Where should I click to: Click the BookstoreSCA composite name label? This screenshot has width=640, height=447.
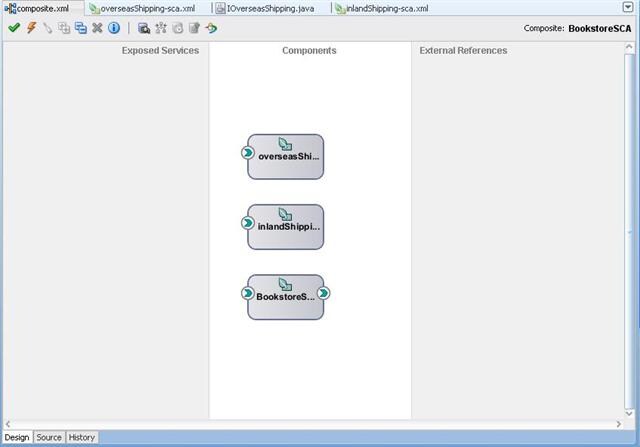click(600, 28)
